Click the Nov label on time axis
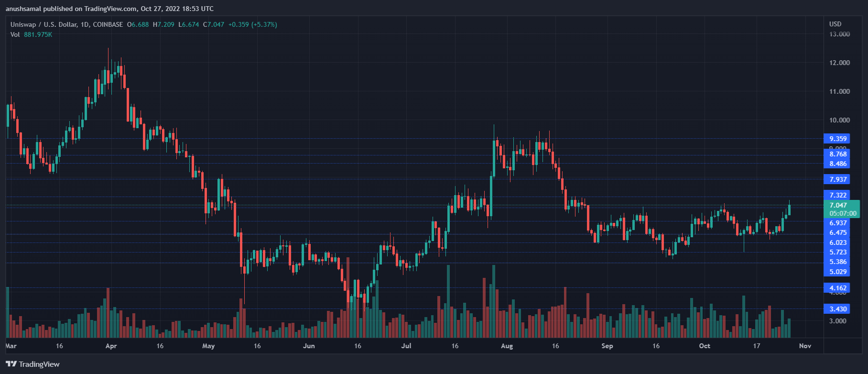Image resolution: width=868 pixels, height=374 pixels. pos(805,346)
